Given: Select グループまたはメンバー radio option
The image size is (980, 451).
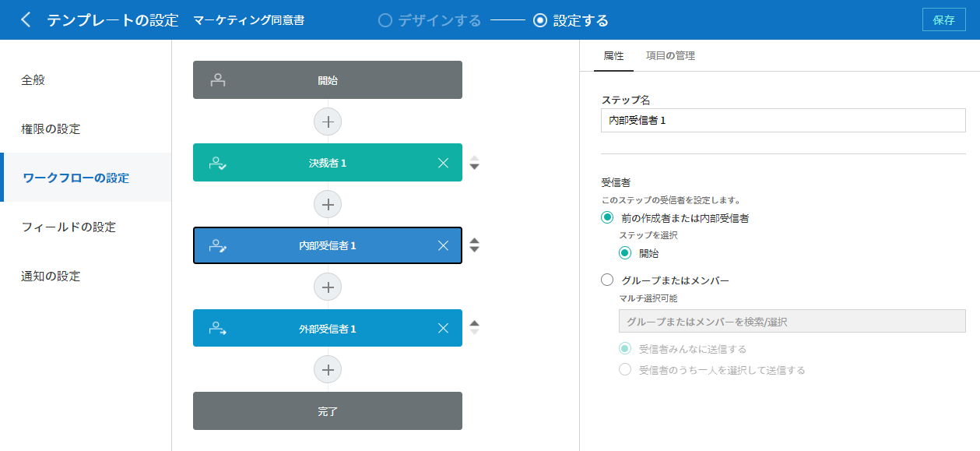Looking at the screenshot, I should pos(608,280).
